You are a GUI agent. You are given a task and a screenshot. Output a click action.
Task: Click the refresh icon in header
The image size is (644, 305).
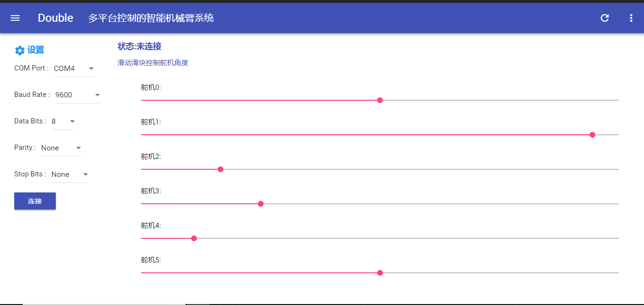click(604, 18)
